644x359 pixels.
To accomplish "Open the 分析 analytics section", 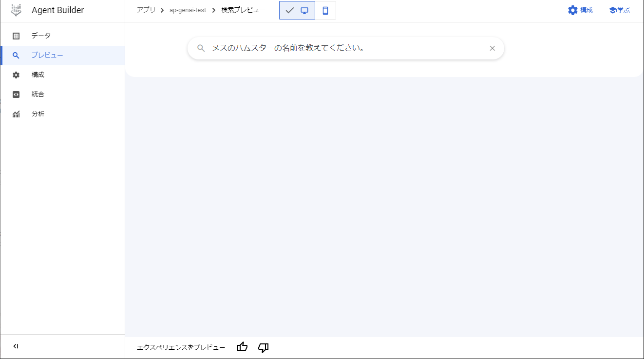I will [38, 113].
